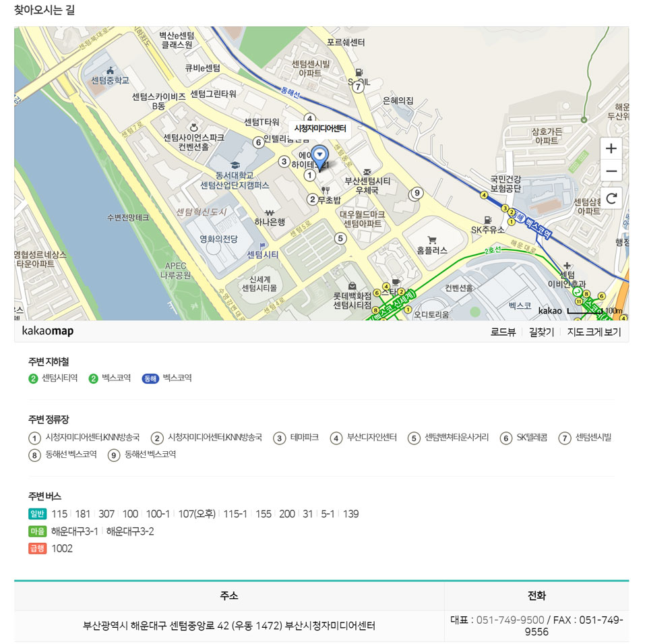Select stop ⑨ 동해선 벡스코역 in the list

[x=142, y=455]
